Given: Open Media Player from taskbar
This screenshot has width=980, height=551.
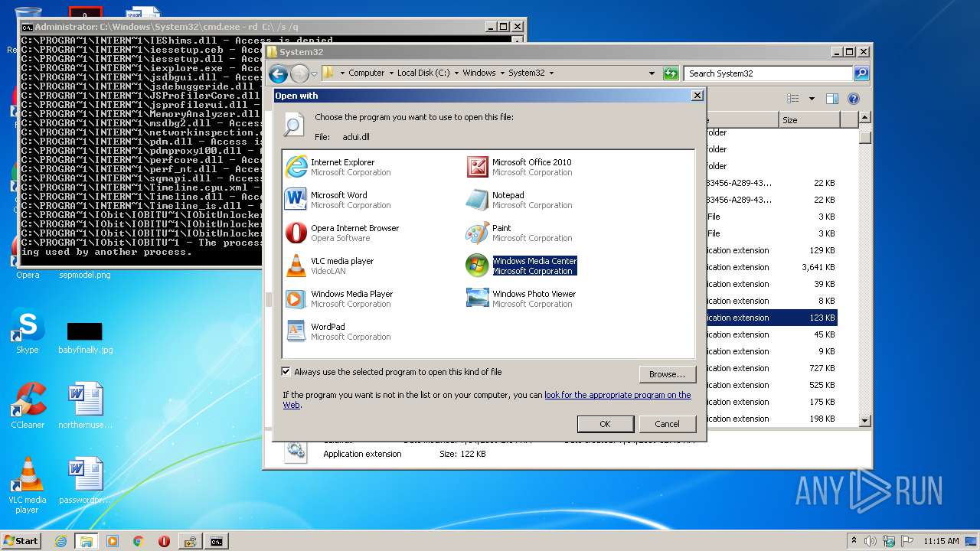Looking at the screenshot, I should (x=113, y=541).
